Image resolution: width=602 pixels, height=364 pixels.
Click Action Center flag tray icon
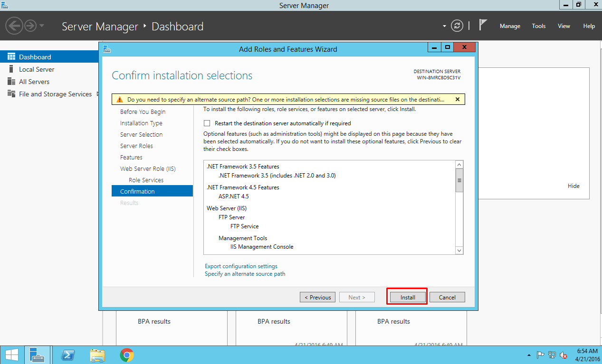coord(541,355)
